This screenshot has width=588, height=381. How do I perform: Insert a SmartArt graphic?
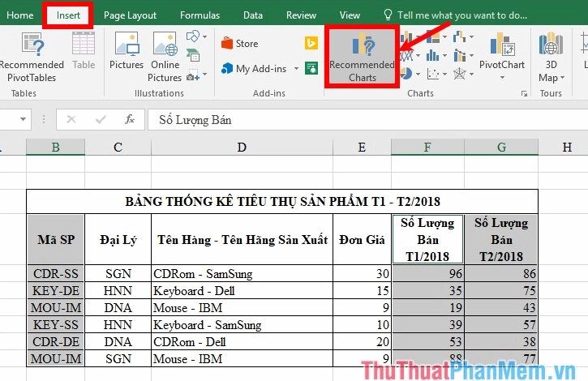(193, 55)
